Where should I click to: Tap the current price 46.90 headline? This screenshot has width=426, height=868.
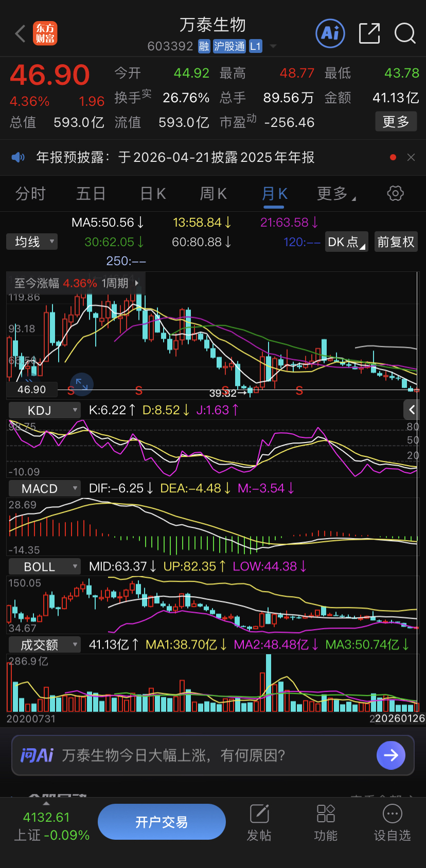[x=50, y=75]
